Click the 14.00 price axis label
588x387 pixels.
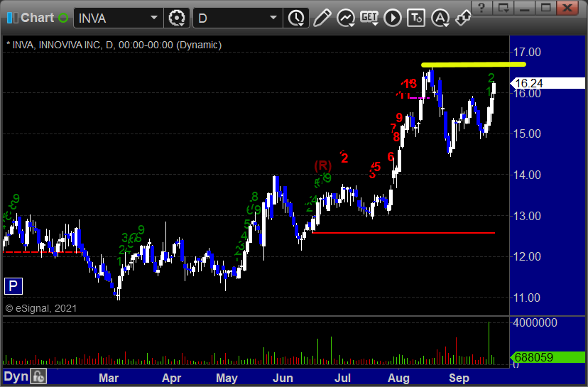527,175
